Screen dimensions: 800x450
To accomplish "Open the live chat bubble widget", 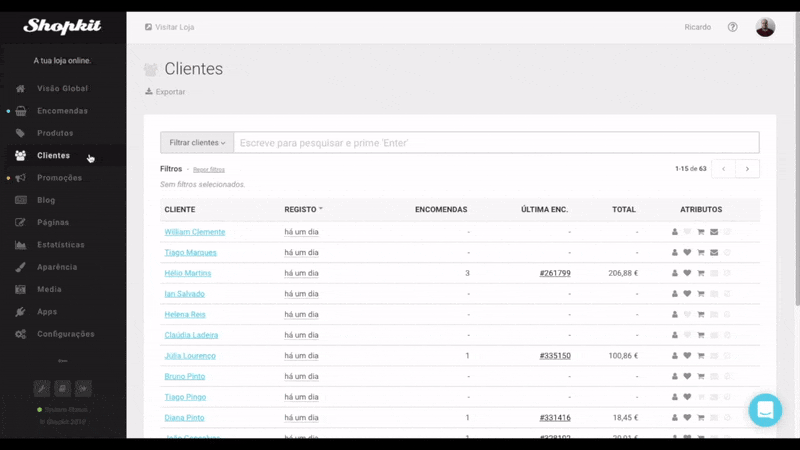I will click(765, 410).
